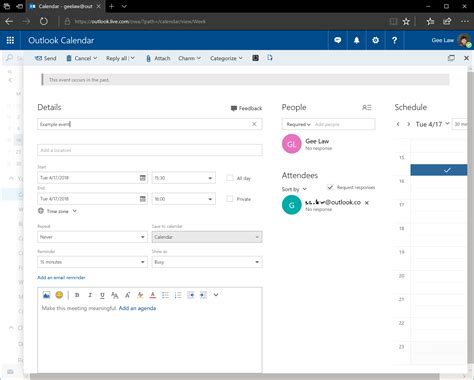Viewport: 474px width, 380px height.
Task: Click the Add a location field
Action: tap(150, 150)
